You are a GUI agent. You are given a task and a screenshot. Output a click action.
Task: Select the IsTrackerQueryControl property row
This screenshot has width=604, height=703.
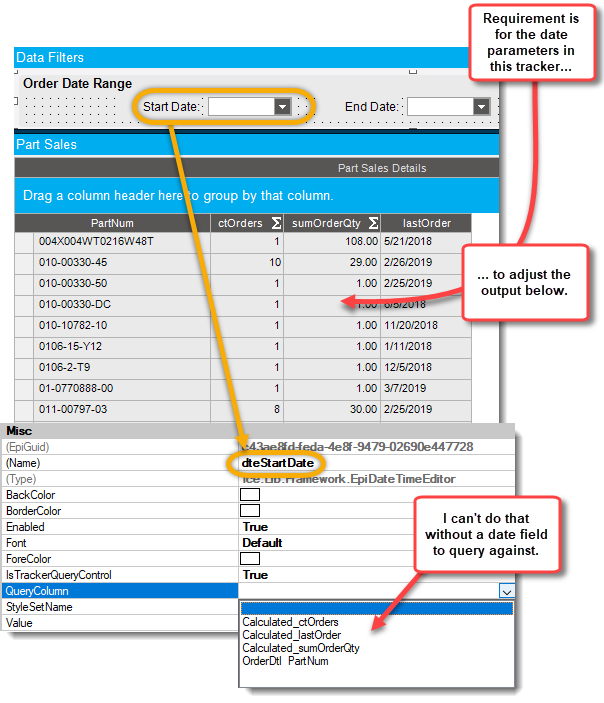click(120, 575)
